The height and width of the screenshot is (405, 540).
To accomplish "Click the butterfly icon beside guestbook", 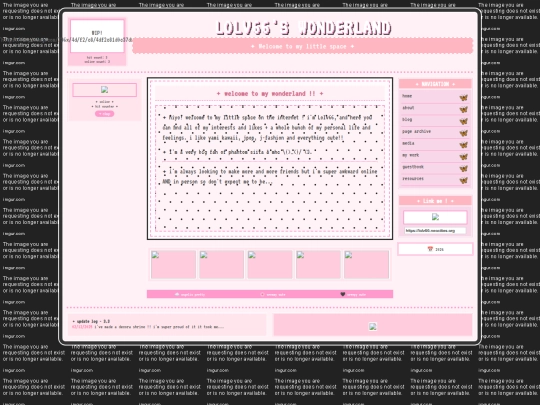I will (x=464, y=168).
